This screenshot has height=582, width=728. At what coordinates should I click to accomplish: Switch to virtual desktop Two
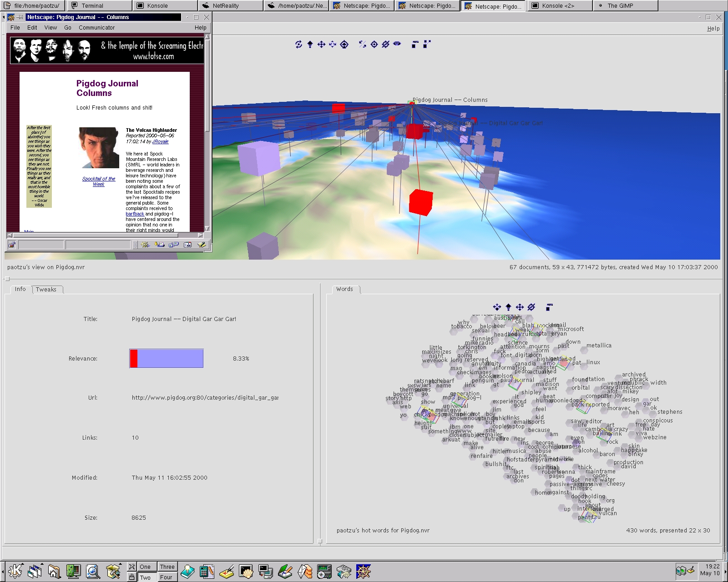pos(147,577)
